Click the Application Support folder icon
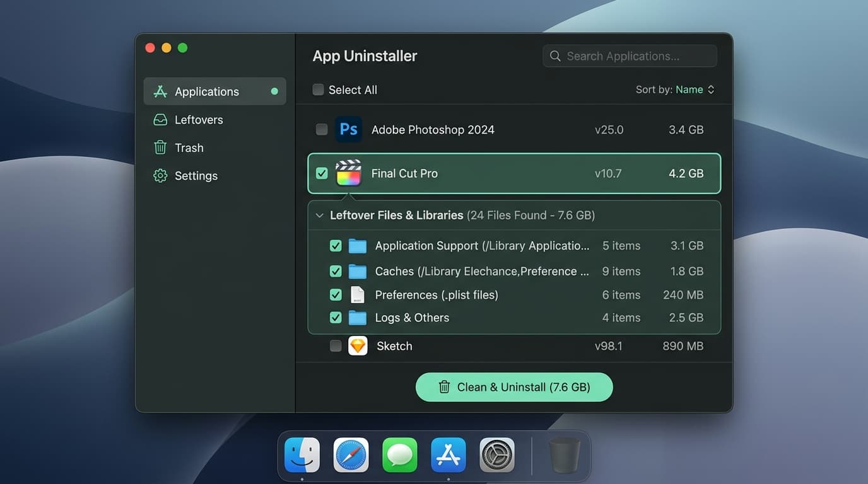 pyautogui.click(x=358, y=246)
